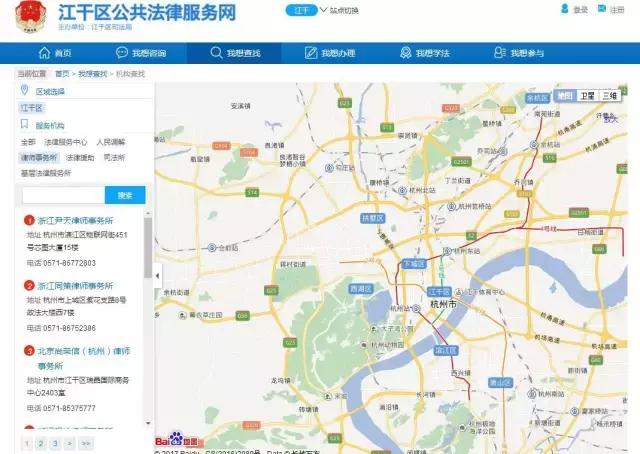Viewport: 640px width, 454px height.
Task: Click the register icon at top right
Action: coord(602,9)
